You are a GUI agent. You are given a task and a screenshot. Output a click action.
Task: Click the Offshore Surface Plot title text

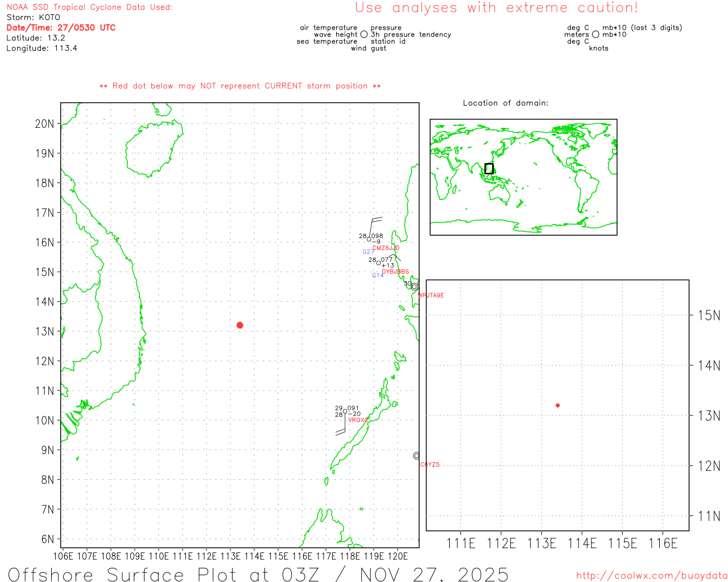tap(258, 574)
